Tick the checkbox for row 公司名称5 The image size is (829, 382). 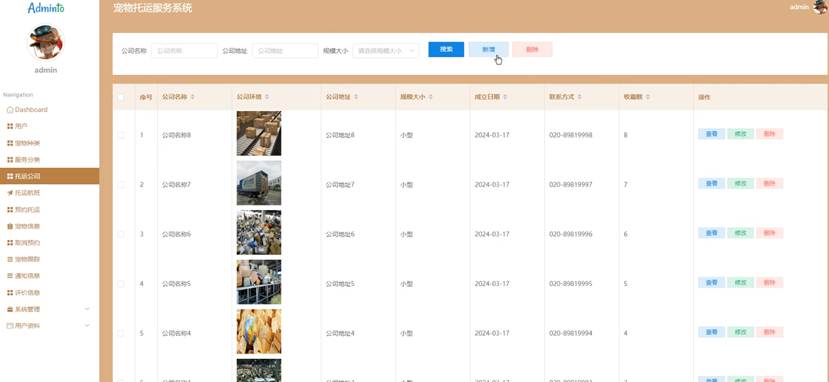tap(121, 284)
